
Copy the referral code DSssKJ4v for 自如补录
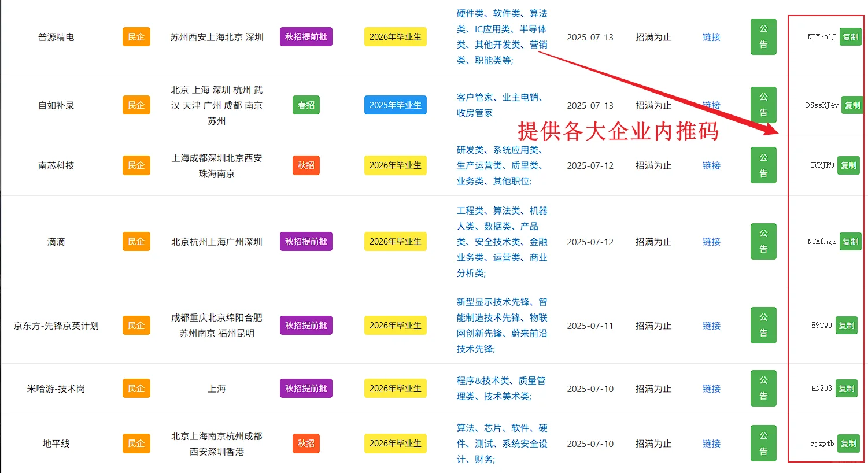coord(852,105)
